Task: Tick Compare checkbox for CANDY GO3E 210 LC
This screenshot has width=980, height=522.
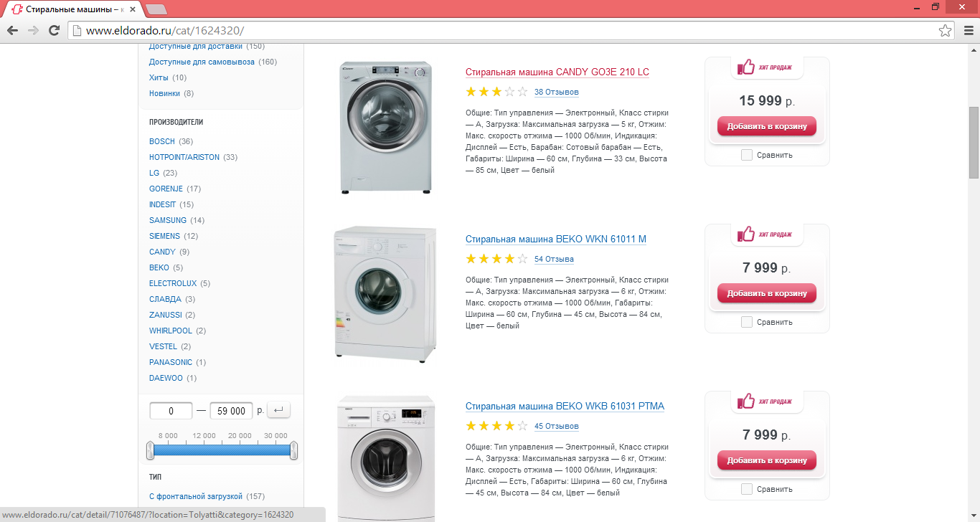Action: pyautogui.click(x=747, y=155)
